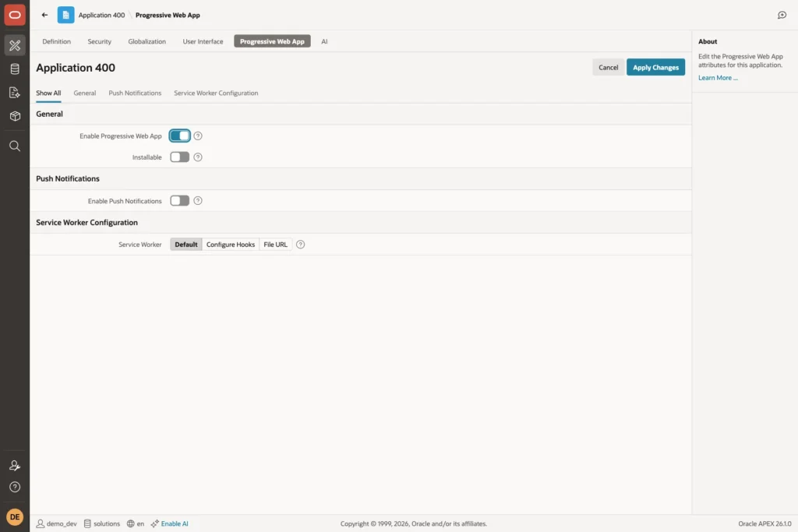
Task: Click the Cancel button
Action: 608,67
